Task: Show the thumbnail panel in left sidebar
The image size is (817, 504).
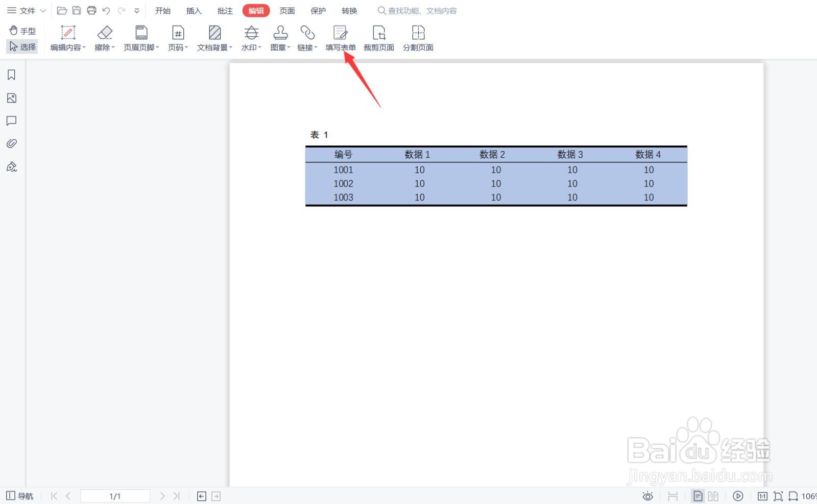Action: (x=12, y=98)
